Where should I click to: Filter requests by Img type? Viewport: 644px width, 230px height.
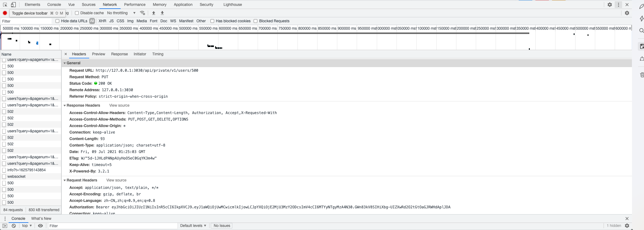[x=130, y=21]
